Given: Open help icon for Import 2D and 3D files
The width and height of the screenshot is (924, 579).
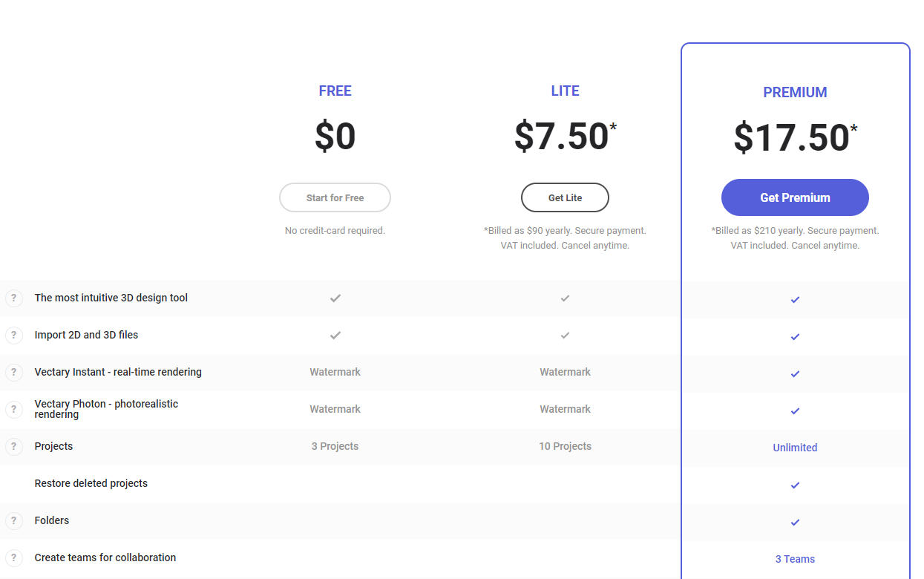Looking at the screenshot, I should tap(13, 336).
